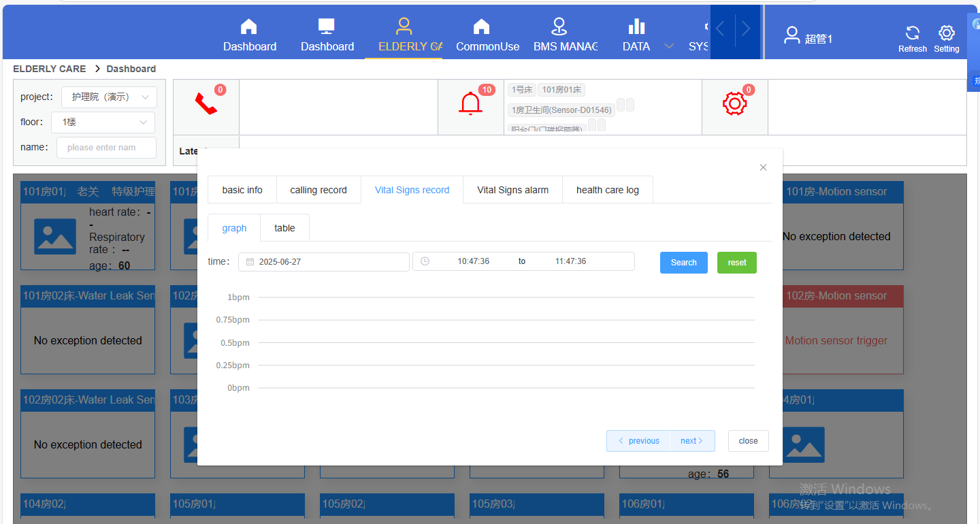Open the Setting gear icon

point(947,33)
